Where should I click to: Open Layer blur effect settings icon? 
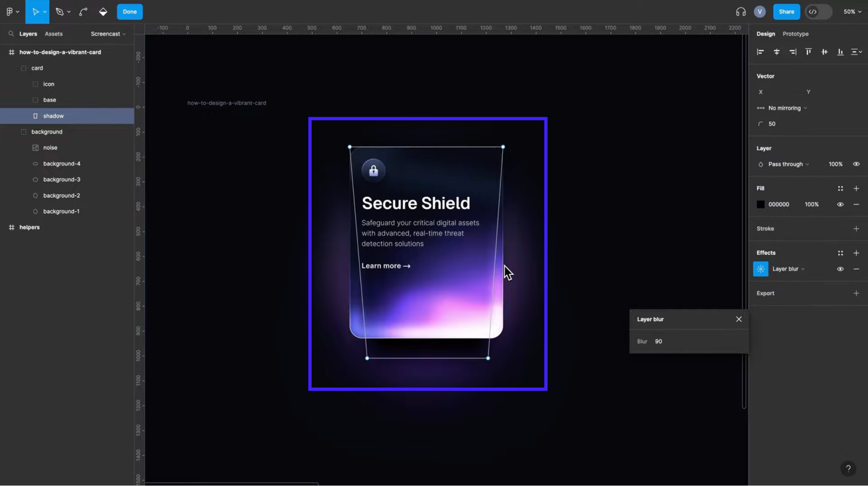click(x=760, y=269)
